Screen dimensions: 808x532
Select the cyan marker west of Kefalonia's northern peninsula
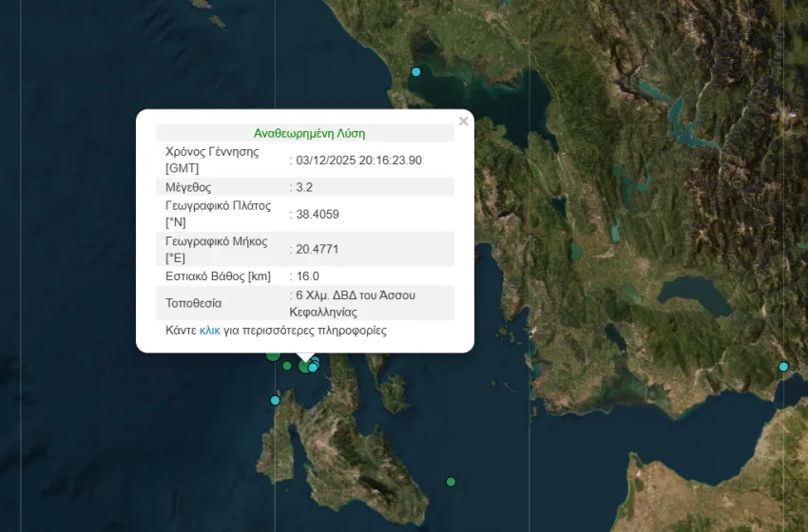click(275, 401)
